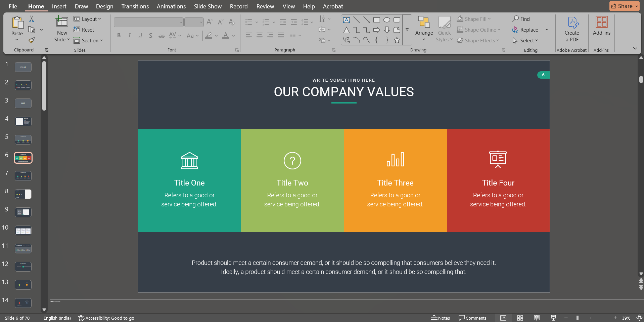Open the Layout dropdown

pyautogui.click(x=88, y=19)
